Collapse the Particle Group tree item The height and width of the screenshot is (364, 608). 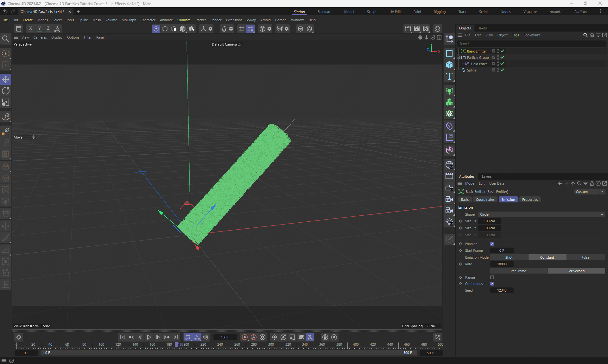coord(458,58)
